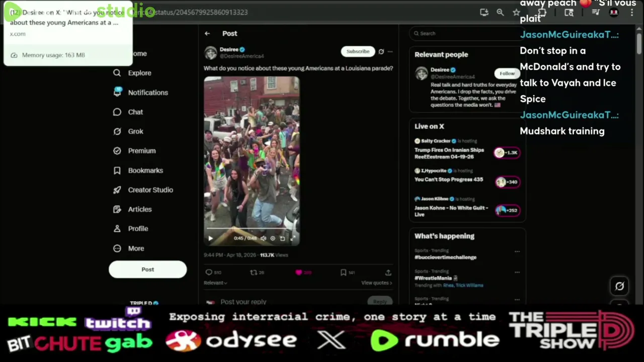The height and width of the screenshot is (362, 644).
Task: Seek on the video progress bar
Action: coord(252,229)
